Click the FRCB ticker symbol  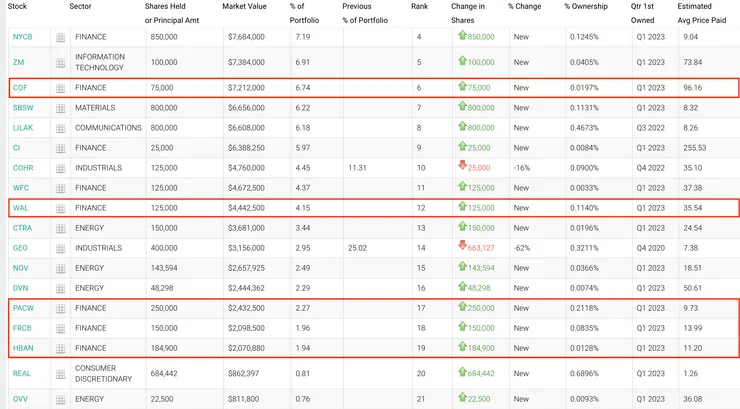22,328
